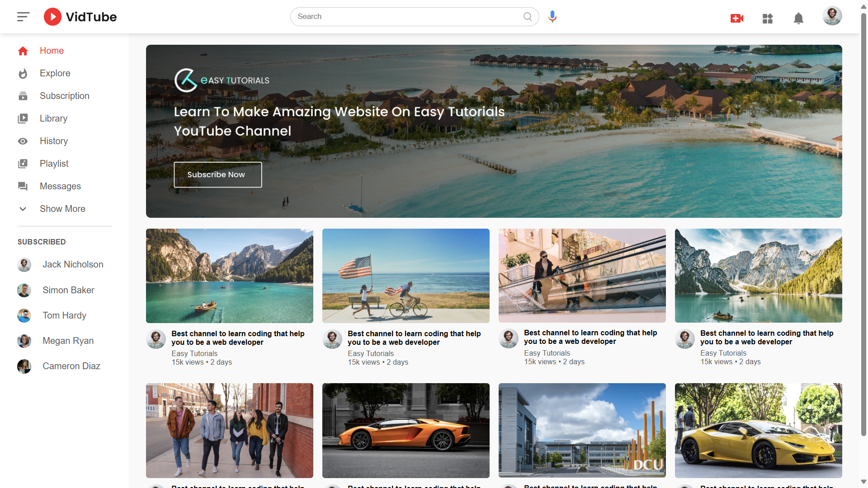Click the Subscription icon in sidebar

[x=23, y=96]
